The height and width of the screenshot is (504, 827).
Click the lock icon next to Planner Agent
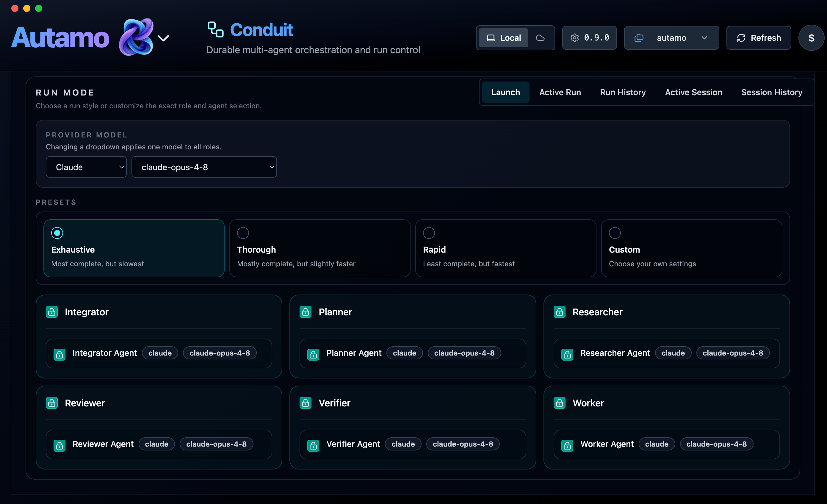coord(313,355)
